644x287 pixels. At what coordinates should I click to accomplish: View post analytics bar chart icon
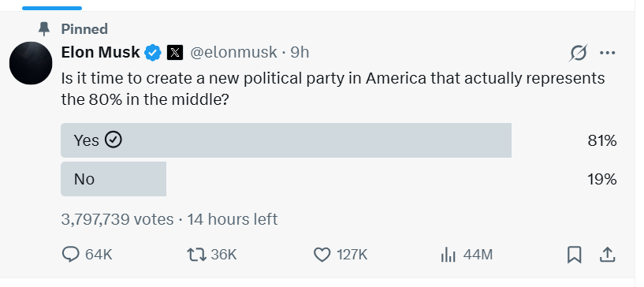[448, 255]
